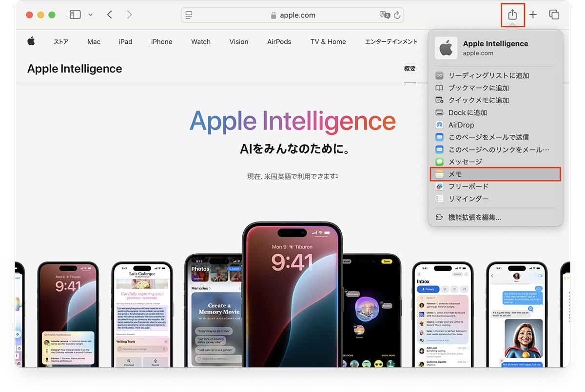Open the AirPods navigation item
This screenshot has height=392, width=585.
(279, 42)
